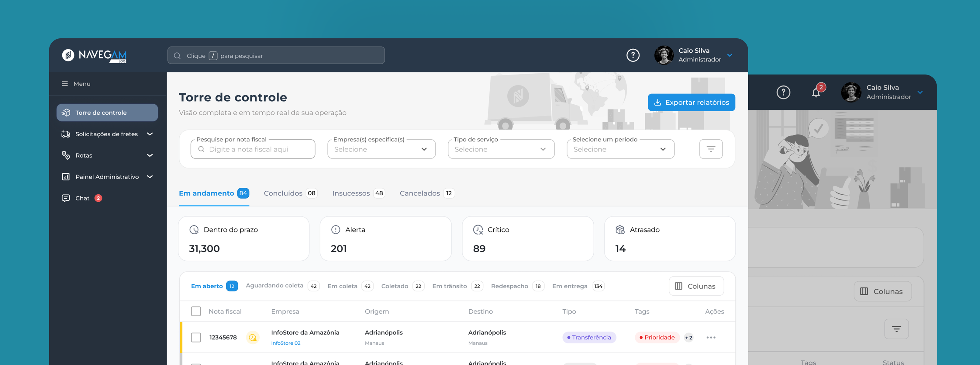The width and height of the screenshot is (980, 365).
Task: Open the three-dot actions menu in first row
Action: point(711,338)
